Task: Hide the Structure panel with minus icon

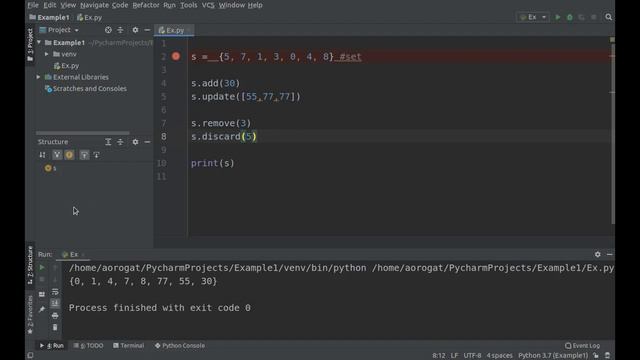Action: pos(147,142)
